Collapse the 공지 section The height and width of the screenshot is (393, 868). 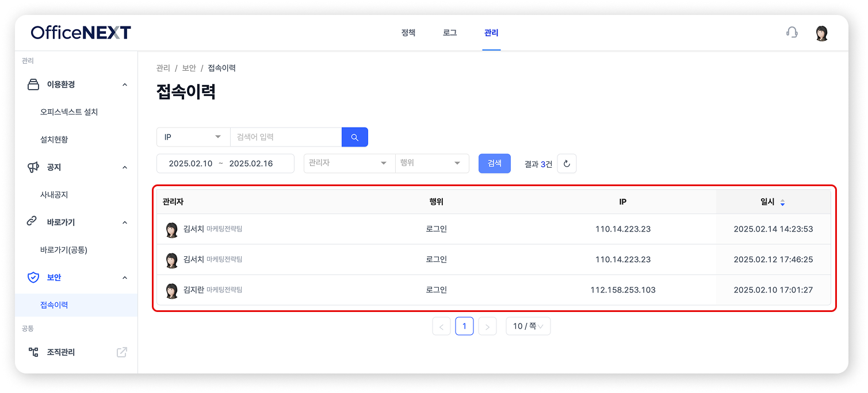click(125, 167)
